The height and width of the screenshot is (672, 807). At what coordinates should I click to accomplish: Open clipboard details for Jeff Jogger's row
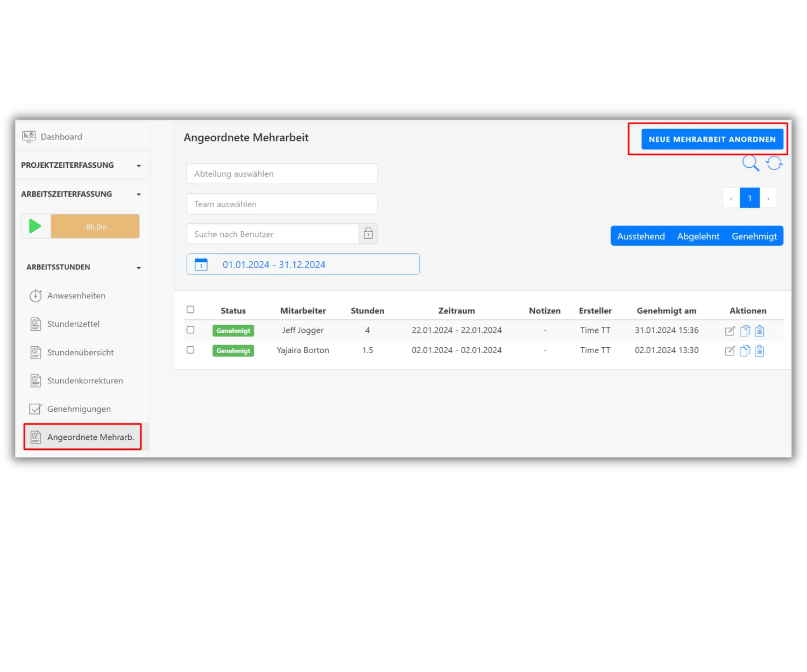760,330
